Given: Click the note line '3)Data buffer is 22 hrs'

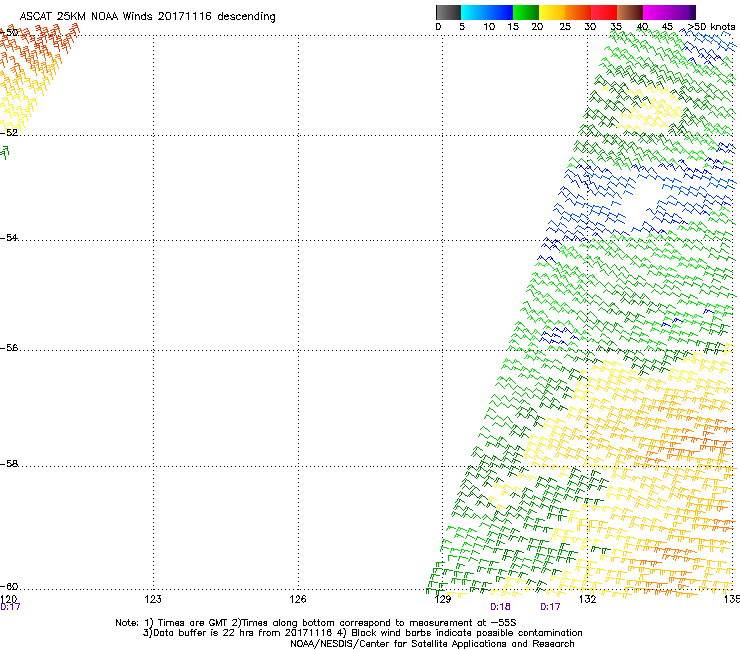Looking at the screenshot, I should (362, 633).
